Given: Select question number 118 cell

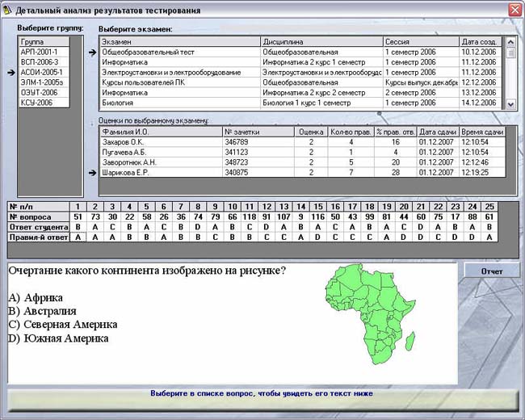Looking at the screenshot, I should click(x=250, y=216).
